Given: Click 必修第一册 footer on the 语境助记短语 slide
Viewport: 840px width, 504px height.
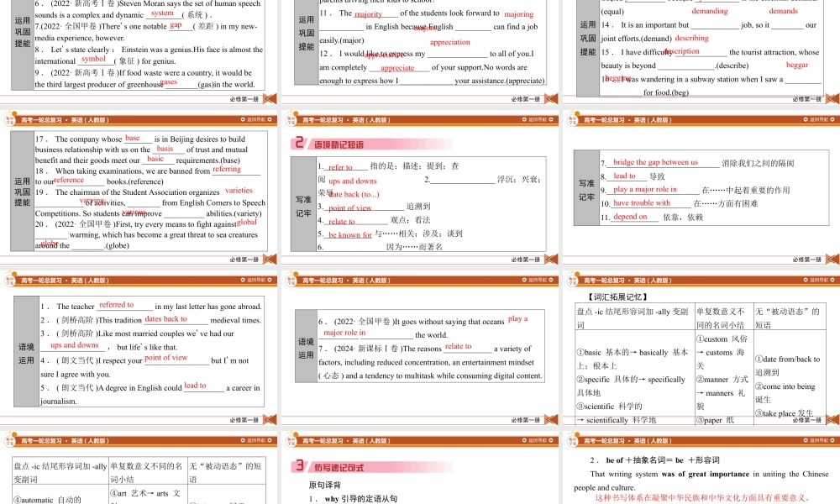Looking at the screenshot, I should click(x=526, y=260).
